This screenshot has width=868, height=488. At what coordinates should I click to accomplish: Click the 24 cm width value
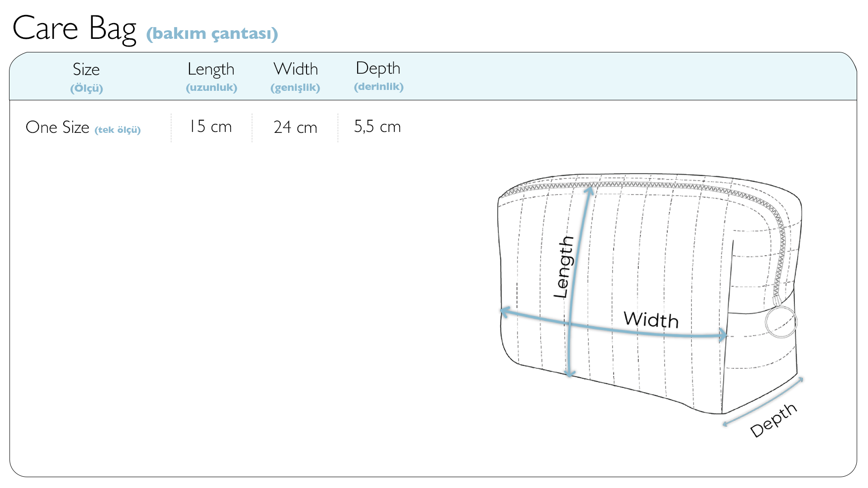pyautogui.click(x=295, y=127)
